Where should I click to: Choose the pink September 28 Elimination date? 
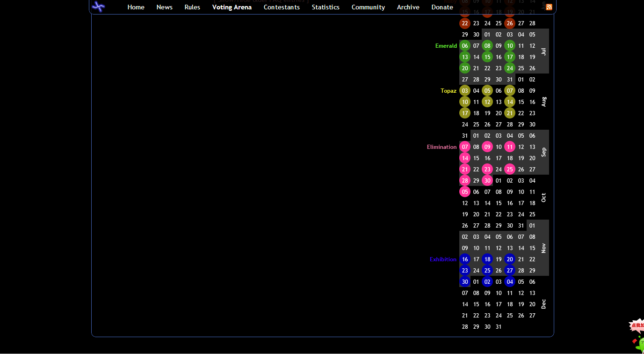(x=465, y=181)
